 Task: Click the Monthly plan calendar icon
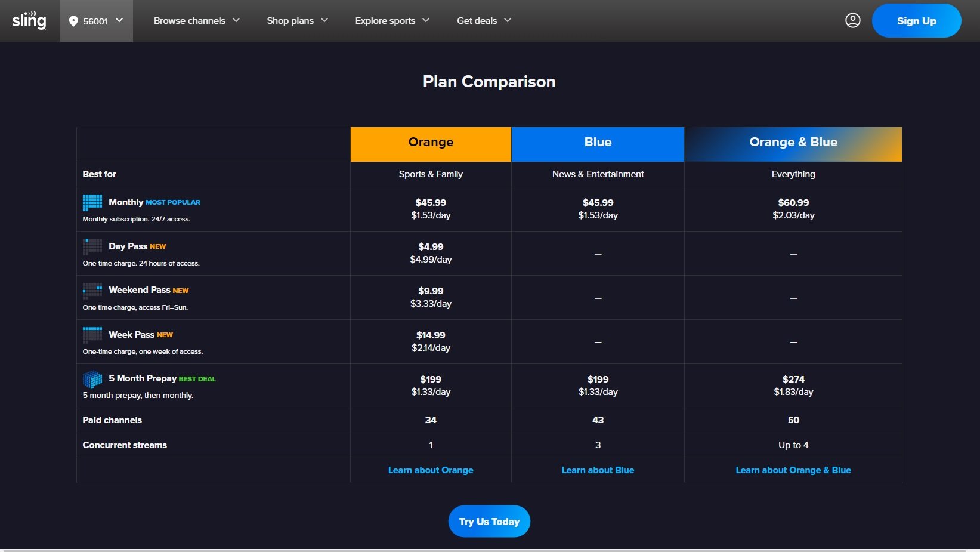tap(92, 202)
